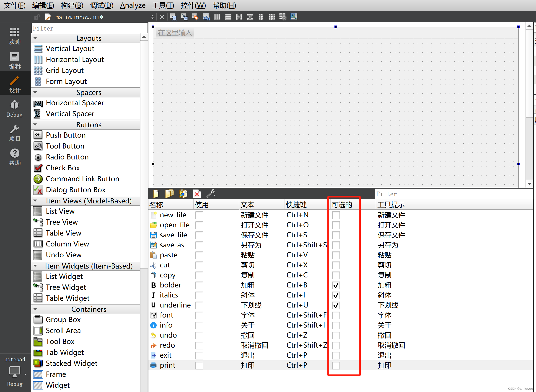
Task: Click the Debug sidebar button
Action: (x=15, y=109)
